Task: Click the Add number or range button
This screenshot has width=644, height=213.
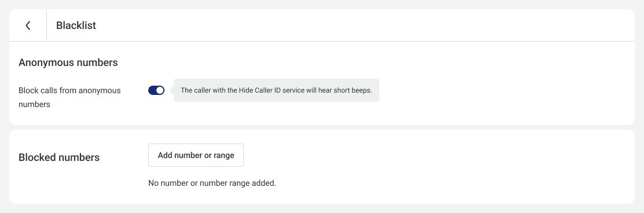Action: tap(196, 155)
